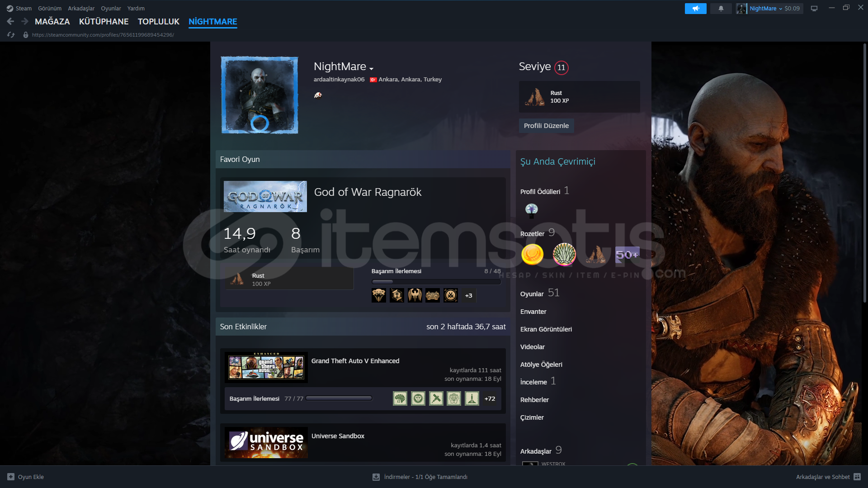Expand the NightMare name history dropdown
This screenshot has height=488, width=868.
(x=371, y=69)
